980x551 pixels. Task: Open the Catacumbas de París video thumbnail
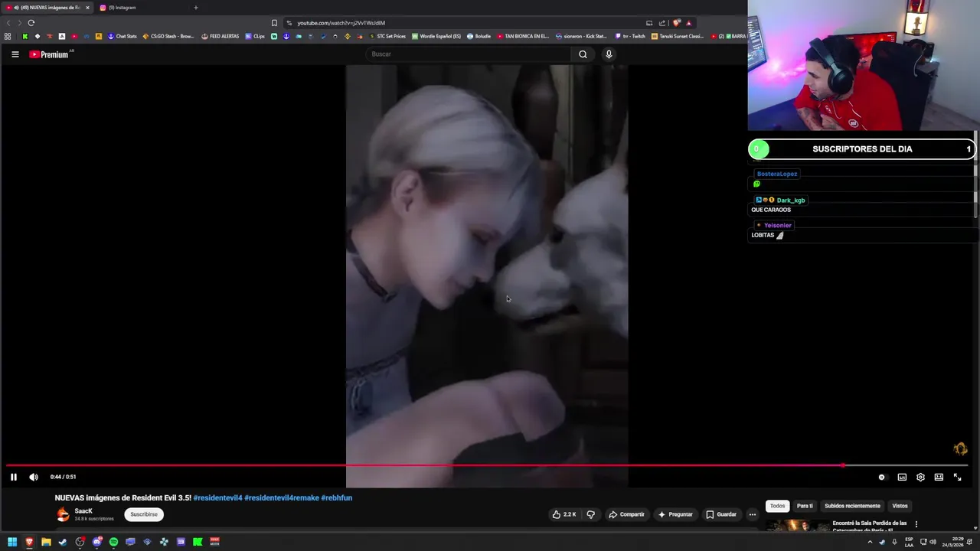[796, 526]
